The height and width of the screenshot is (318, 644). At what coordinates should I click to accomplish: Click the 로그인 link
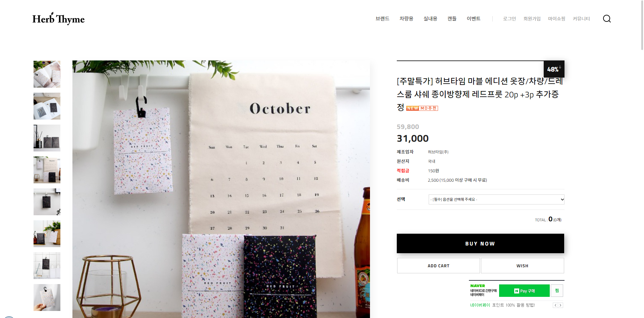point(509,19)
